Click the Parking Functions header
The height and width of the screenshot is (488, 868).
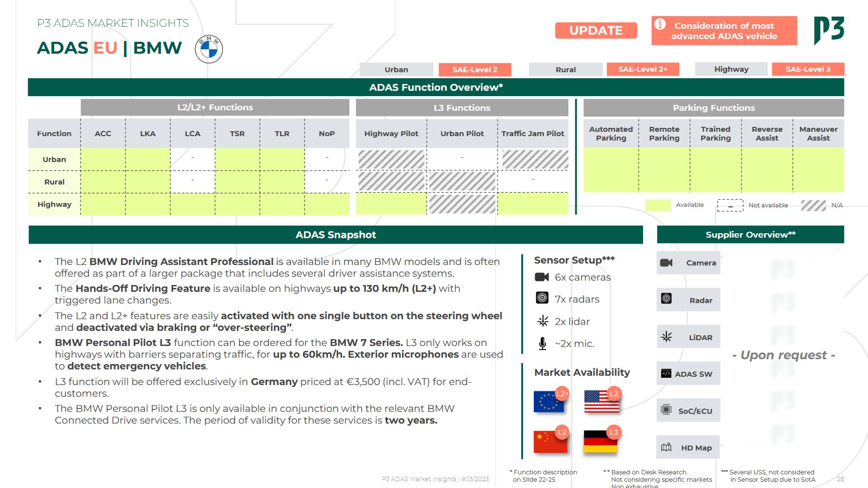point(714,107)
